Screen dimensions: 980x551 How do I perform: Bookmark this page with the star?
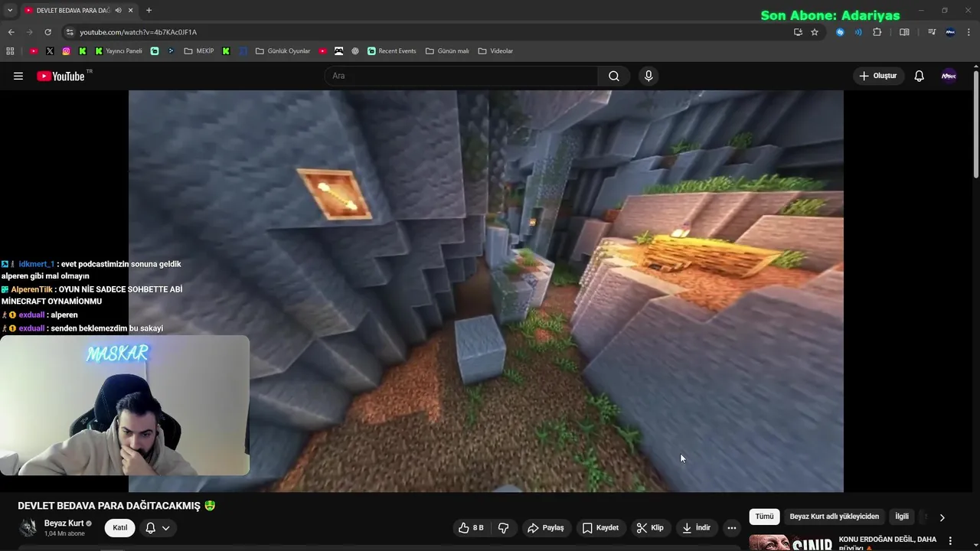click(x=815, y=32)
